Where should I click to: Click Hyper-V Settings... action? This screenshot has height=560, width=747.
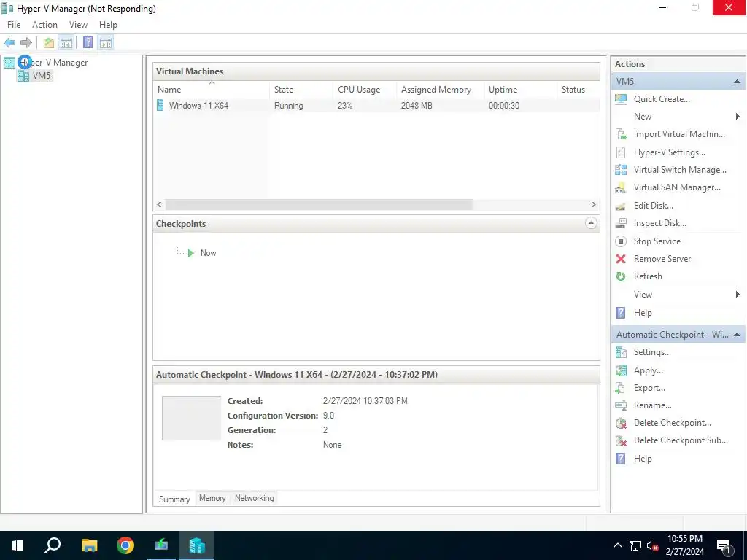670,152
